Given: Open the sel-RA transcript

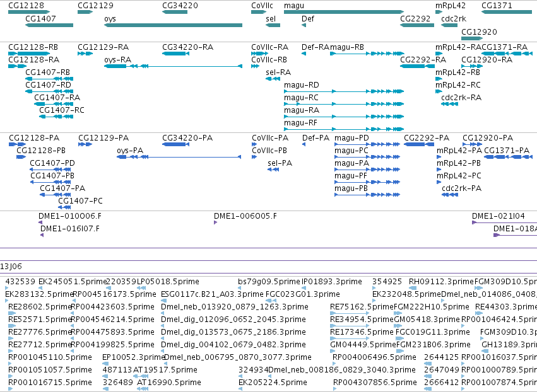Looking at the screenshot, I should pos(278,72).
